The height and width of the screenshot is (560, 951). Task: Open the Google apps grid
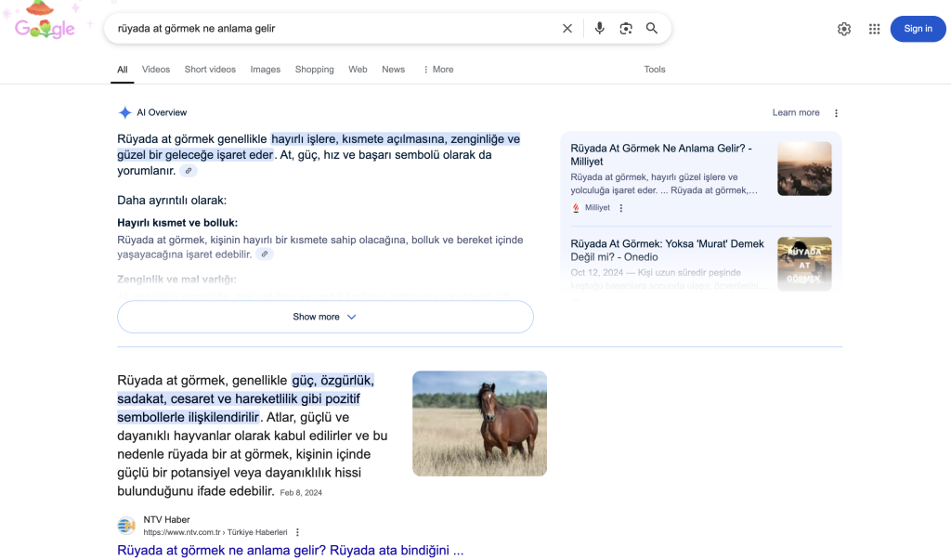pos(874,29)
